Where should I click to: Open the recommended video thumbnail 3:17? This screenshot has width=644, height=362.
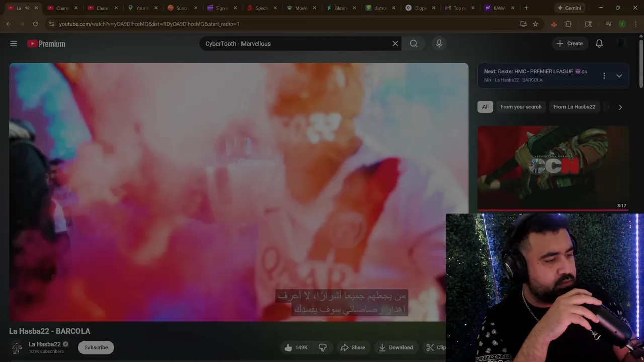553,168
